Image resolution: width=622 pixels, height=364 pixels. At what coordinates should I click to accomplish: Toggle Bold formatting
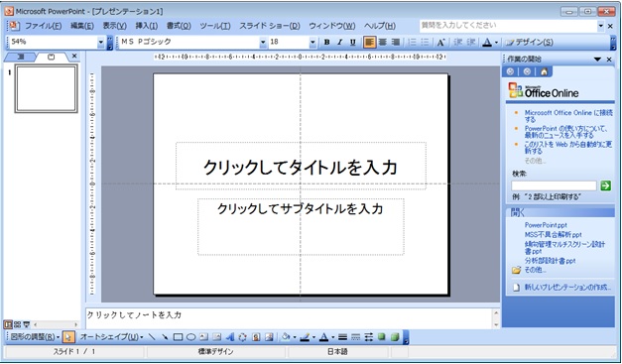tap(326, 42)
